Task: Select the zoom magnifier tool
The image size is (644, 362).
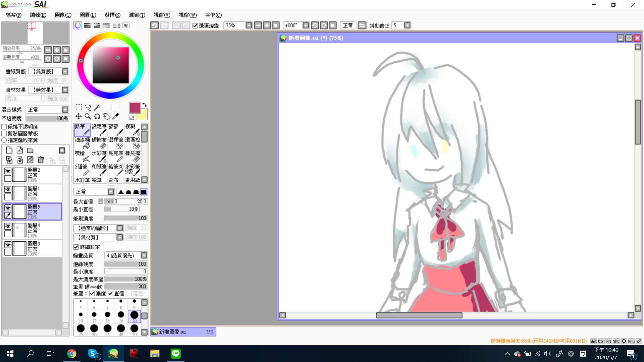Action: tap(88, 116)
